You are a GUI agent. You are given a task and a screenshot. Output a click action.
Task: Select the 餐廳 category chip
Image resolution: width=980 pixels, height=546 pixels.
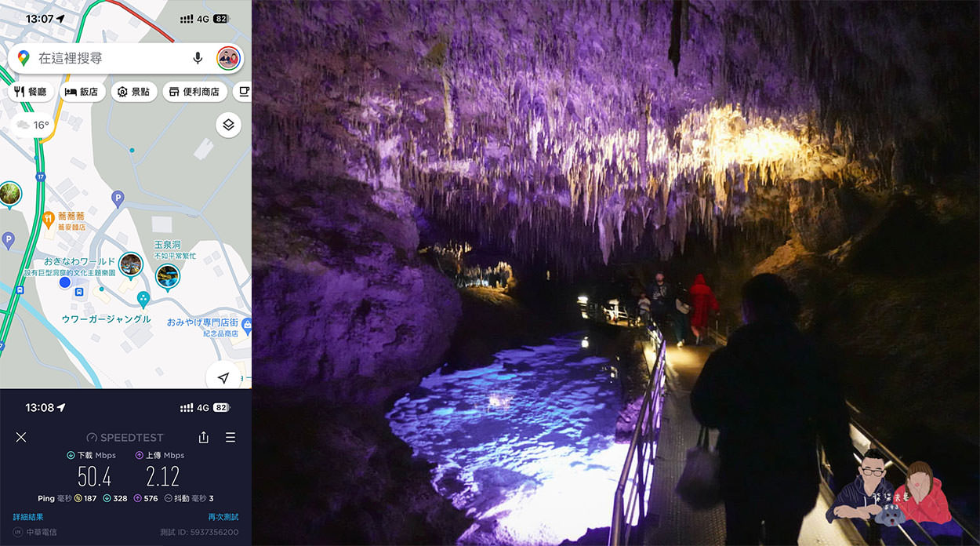point(31,92)
